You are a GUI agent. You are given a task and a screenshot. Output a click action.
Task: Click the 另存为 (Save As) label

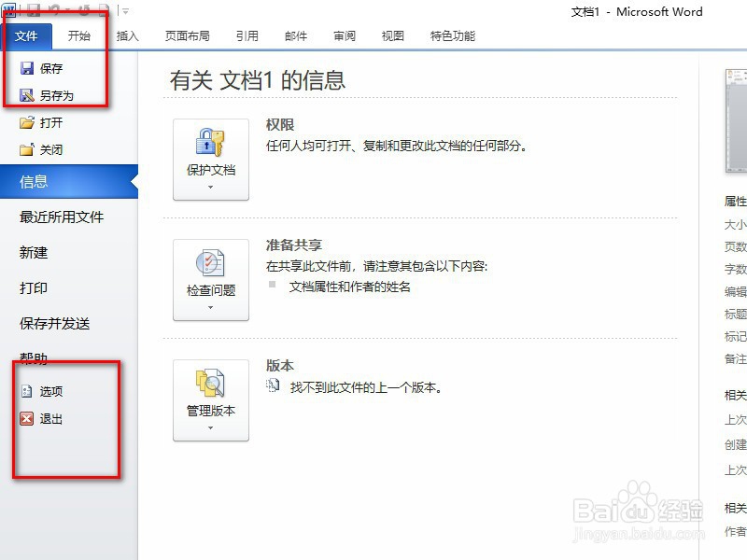(x=57, y=96)
